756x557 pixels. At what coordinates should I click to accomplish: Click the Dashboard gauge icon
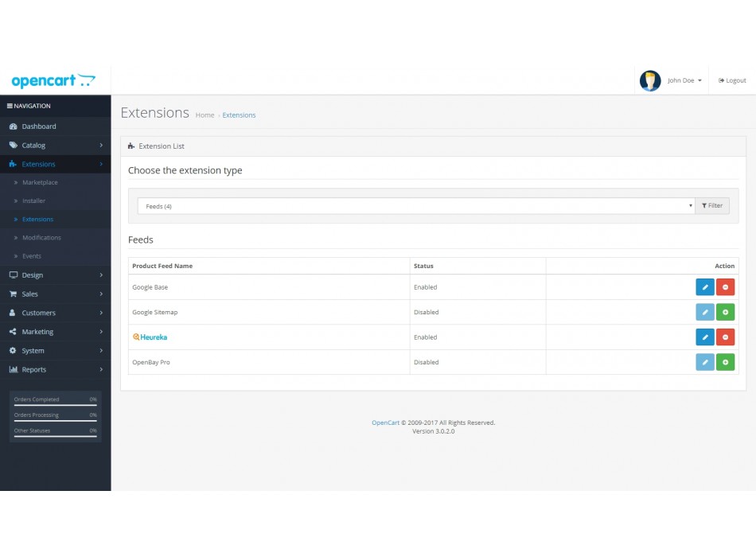click(x=13, y=127)
